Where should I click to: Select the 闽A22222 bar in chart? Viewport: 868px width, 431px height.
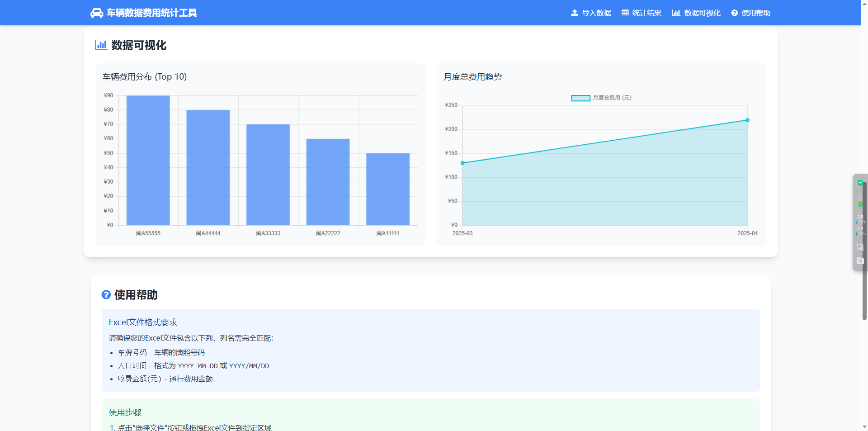328,182
